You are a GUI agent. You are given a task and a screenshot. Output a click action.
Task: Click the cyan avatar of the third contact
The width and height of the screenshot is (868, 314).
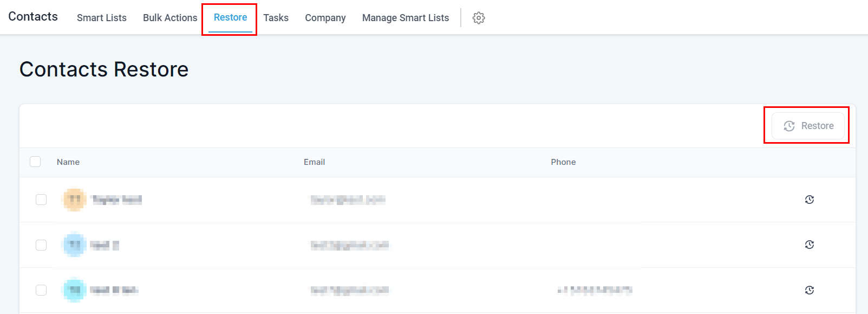click(75, 290)
